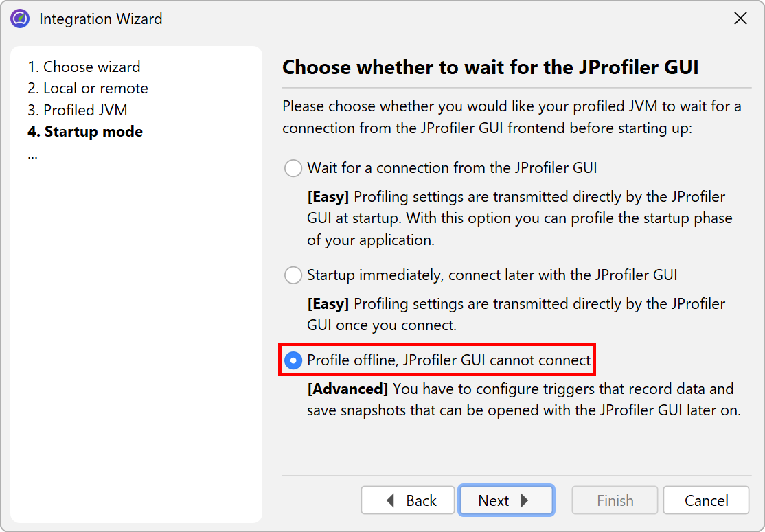Click the ellipsis below the wizard steps

33,154
